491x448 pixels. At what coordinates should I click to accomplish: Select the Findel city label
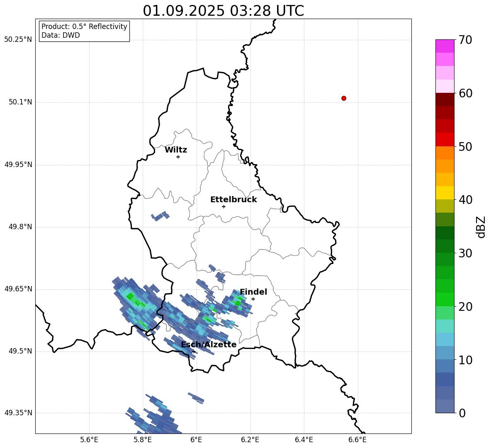[x=253, y=292]
